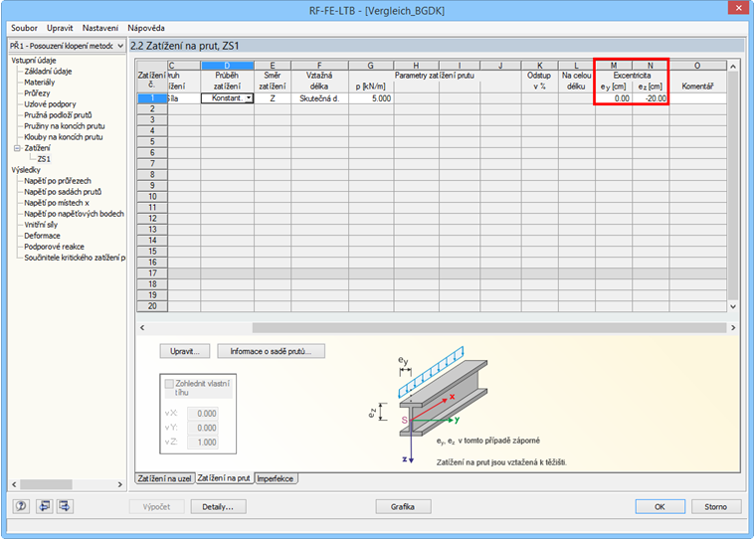Viewport: 756px width, 539px height.
Task: Click Skutečná d. reference length cell
Action: [x=319, y=98]
